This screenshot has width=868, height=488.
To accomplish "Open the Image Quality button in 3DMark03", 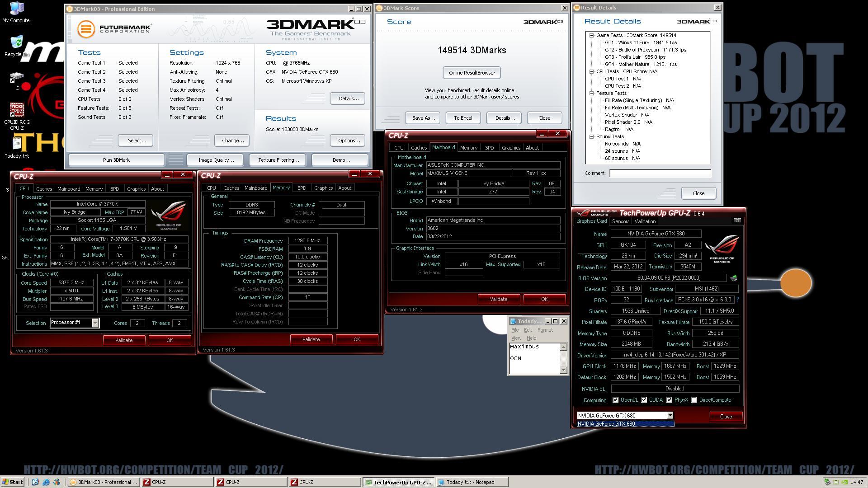I will pyautogui.click(x=216, y=160).
